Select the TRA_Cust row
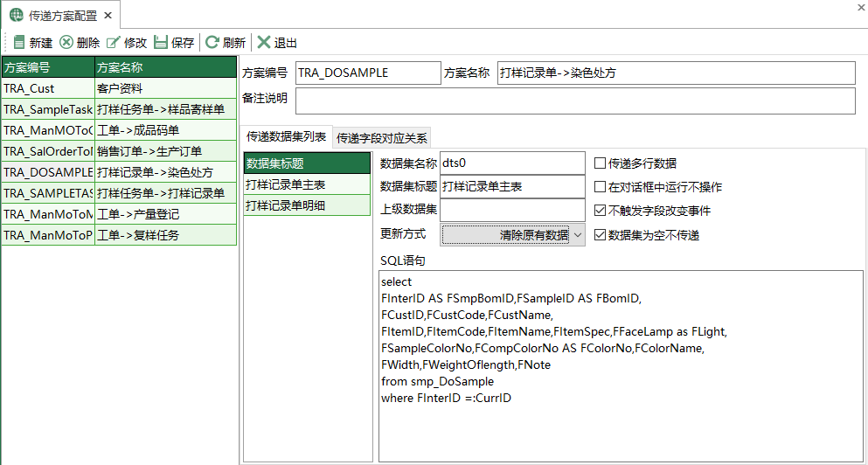The width and height of the screenshot is (868, 465). 119,88
